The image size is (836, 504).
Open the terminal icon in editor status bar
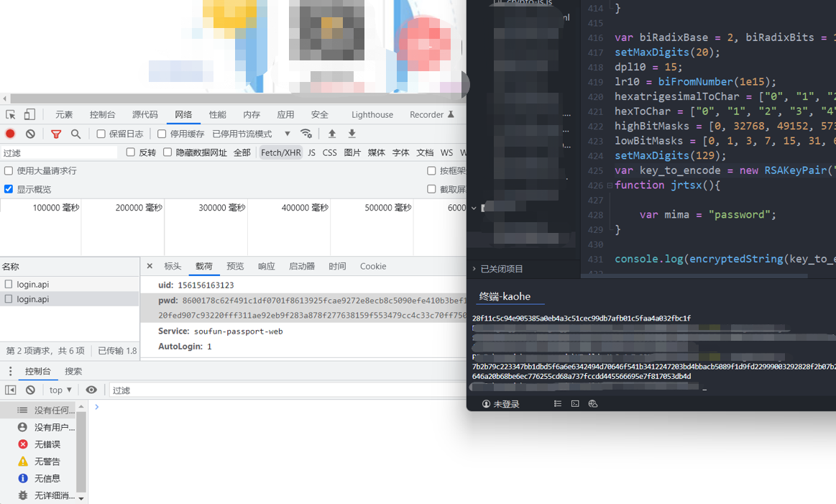point(575,404)
